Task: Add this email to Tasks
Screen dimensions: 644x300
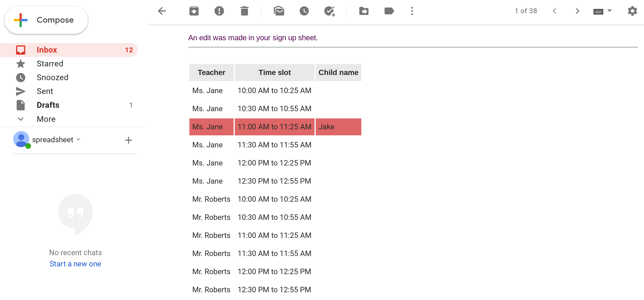Action: click(x=329, y=11)
